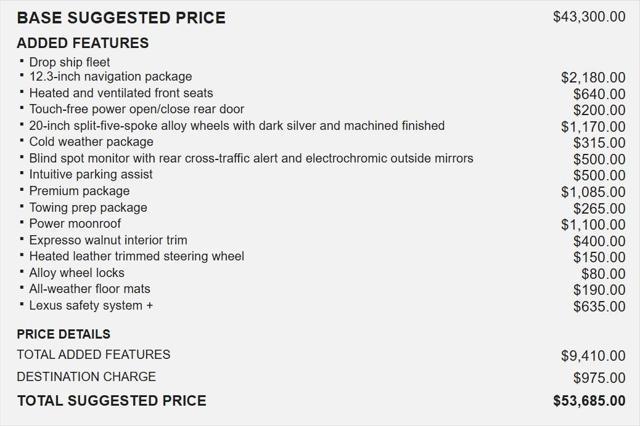This screenshot has width=640, height=426.
Task: Select the $43,300.00 base price value
Action: point(589,17)
